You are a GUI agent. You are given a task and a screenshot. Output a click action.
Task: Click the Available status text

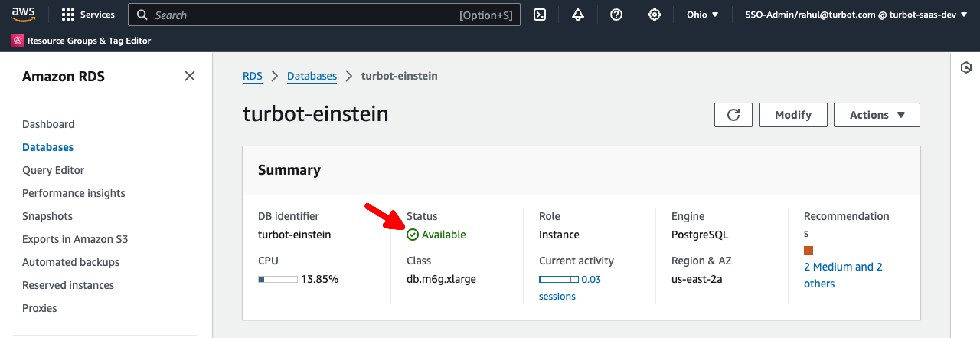pyautogui.click(x=444, y=235)
